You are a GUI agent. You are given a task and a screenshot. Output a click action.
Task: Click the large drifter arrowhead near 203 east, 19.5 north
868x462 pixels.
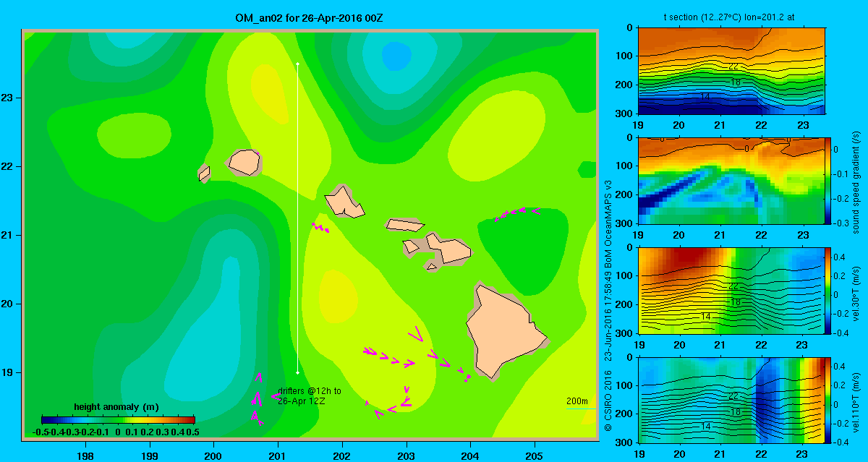pyautogui.click(x=416, y=334)
